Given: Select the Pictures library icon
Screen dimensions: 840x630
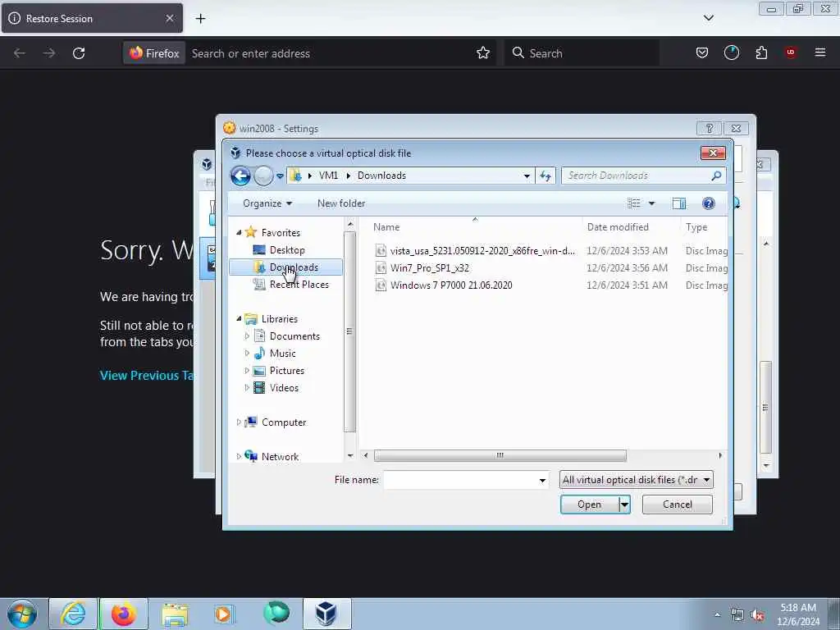Looking at the screenshot, I should tap(259, 371).
